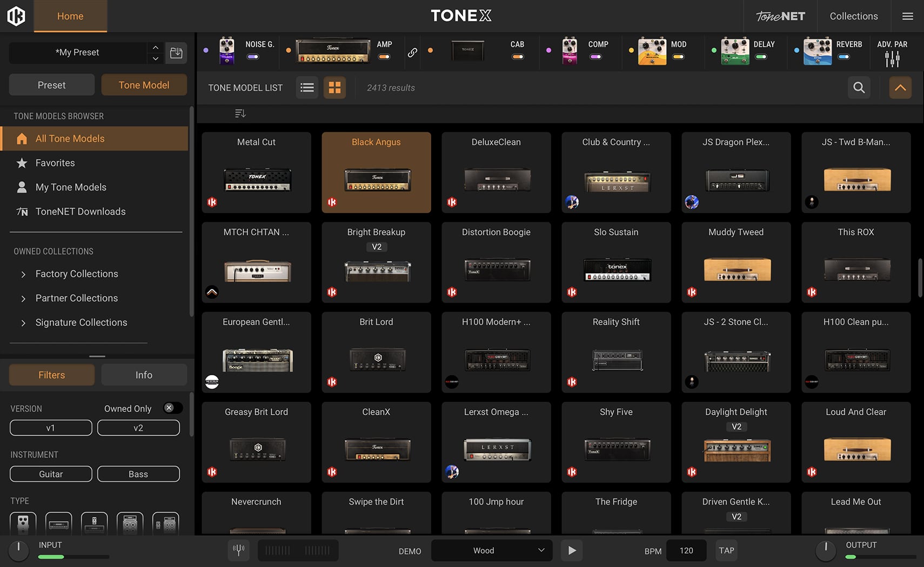The height and width of the screenshot is (567, 924).
Task: Switch to list view layout
Action: [307, 87]
